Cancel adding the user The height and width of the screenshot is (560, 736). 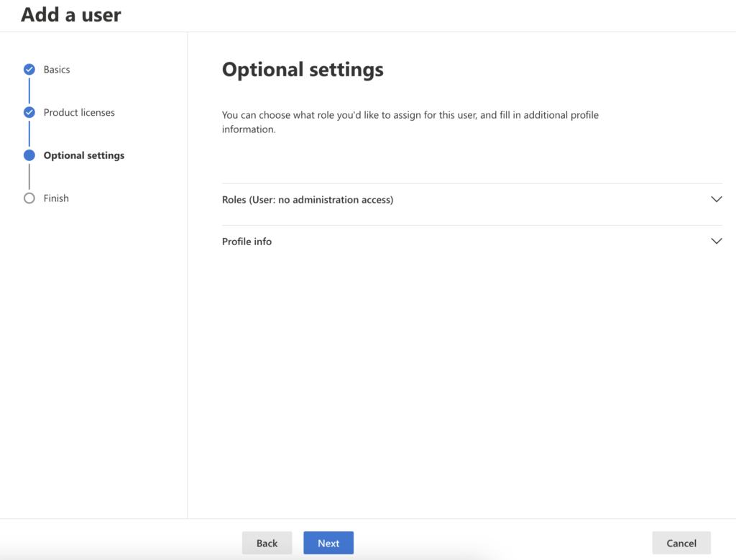[681, 543]
